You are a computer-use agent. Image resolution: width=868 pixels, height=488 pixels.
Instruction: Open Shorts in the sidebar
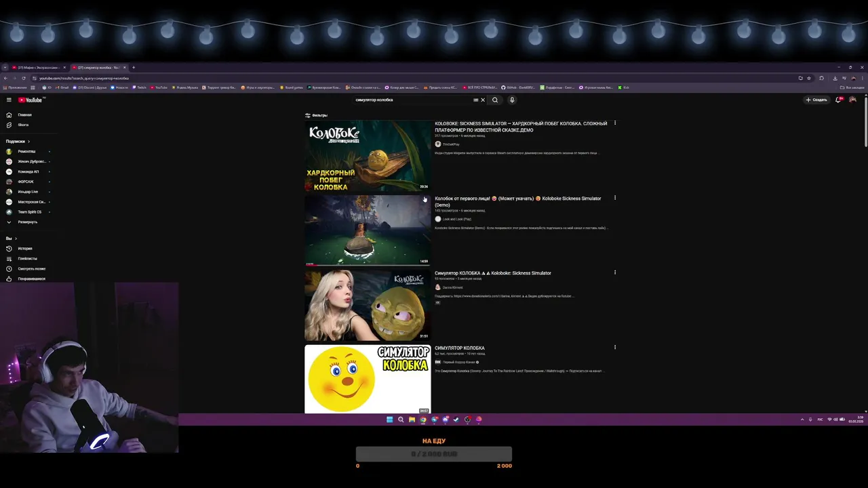click(23, 125)
